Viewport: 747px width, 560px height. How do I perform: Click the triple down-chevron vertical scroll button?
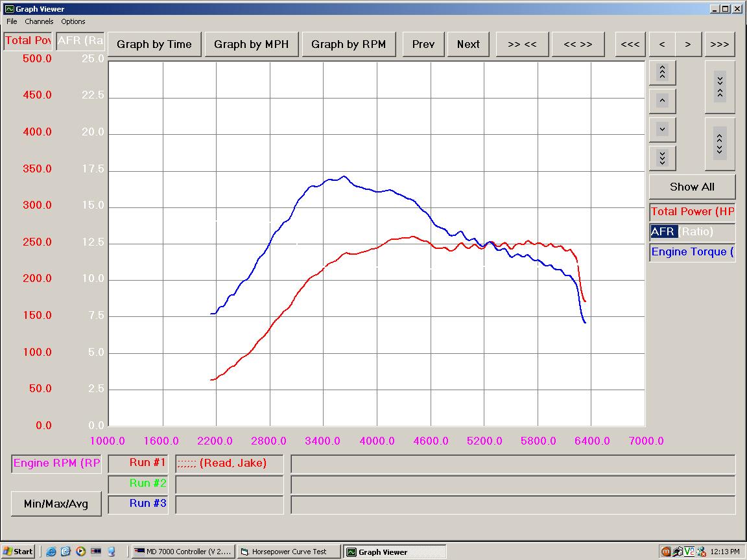click(x=662, y=157)
